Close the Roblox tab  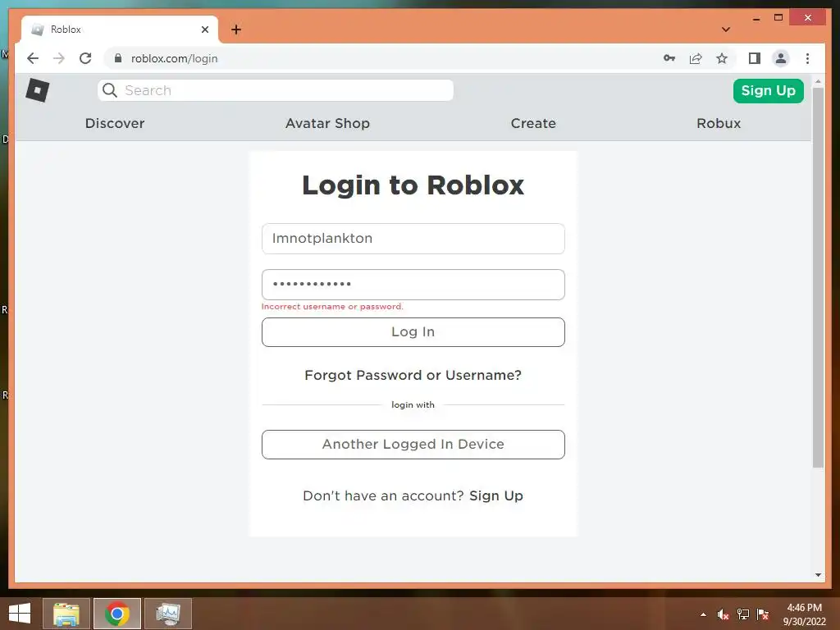[204, 30]
